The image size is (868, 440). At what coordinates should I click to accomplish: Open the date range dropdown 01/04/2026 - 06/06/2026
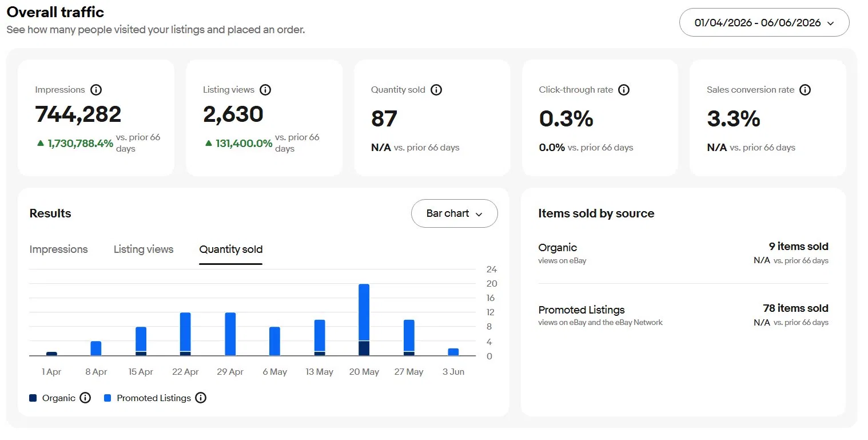[764, 23]
